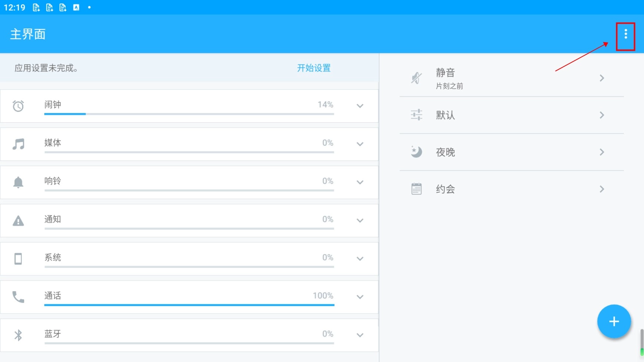Image resolution: width=644 pixels, height=362 pixels.
Task: Open the 夜晚 profile
Action: (511, 152)
